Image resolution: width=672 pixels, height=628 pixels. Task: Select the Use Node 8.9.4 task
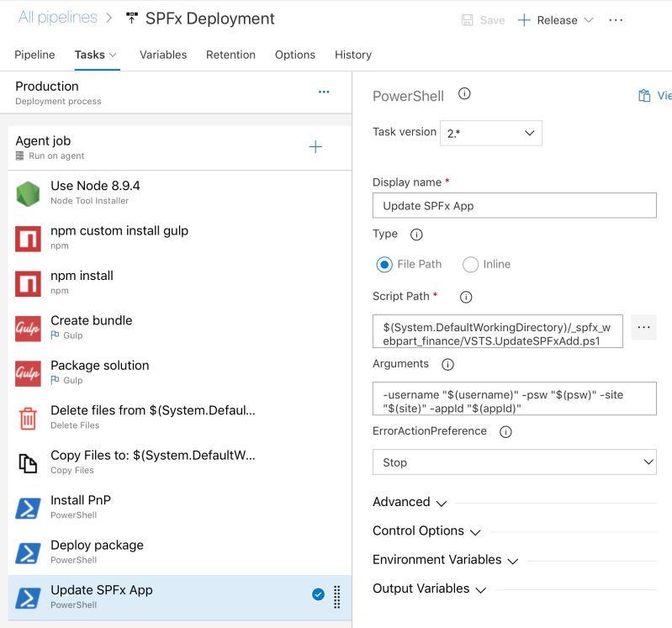tap(180, 193)
